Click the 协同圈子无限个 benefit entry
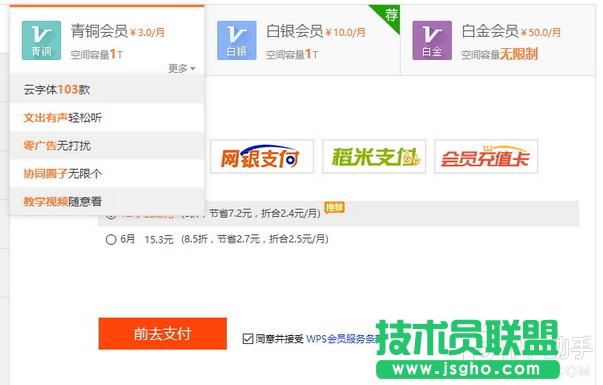603x385 pixels. tap(107, 173)
